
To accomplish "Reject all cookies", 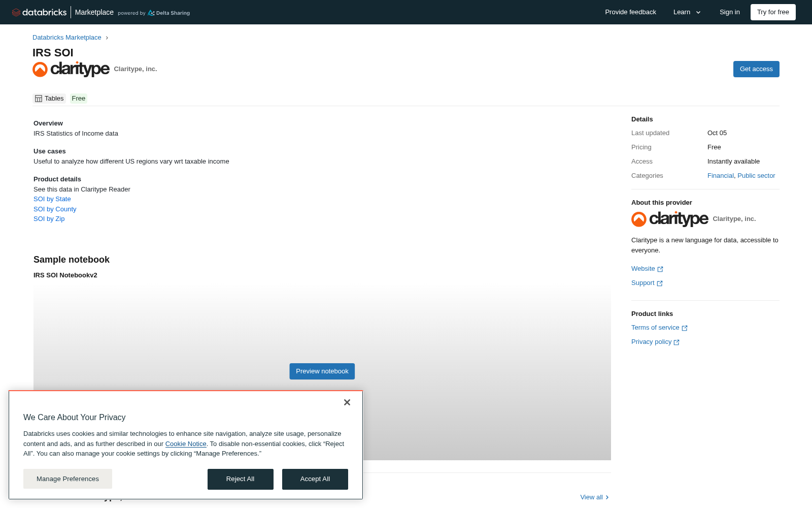I will tap(241, 479).
